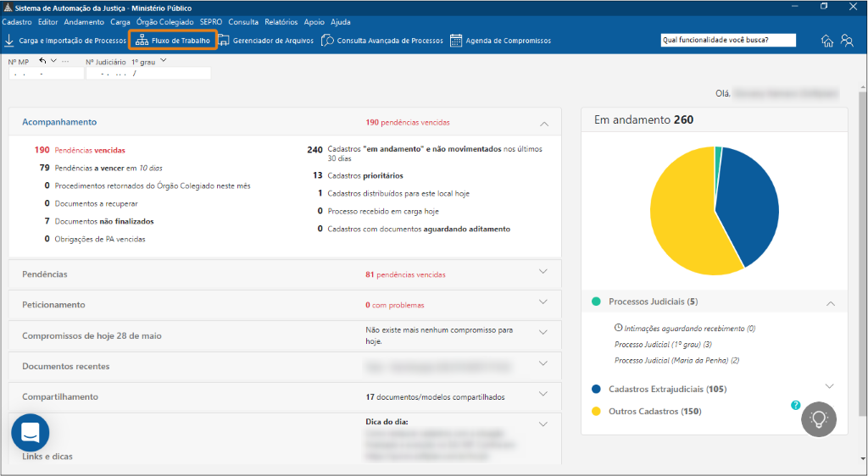Expand the Compartilhamento section
This screenshot has height=476, width=868.
(x=543, y=394)
